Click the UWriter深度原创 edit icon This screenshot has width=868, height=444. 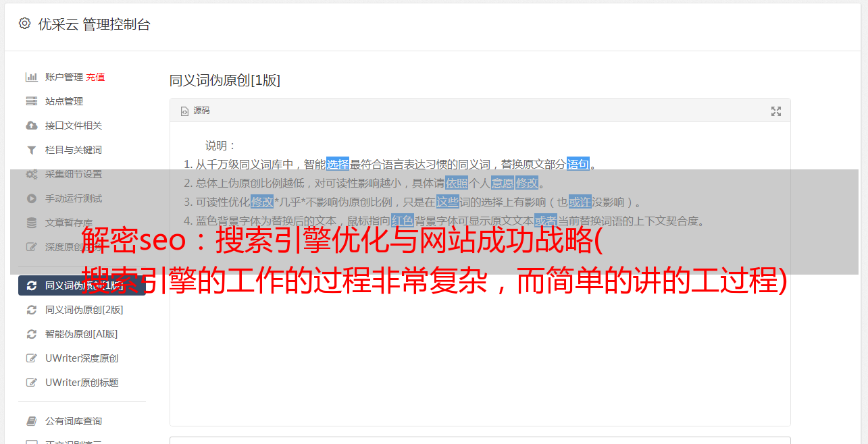31,358
